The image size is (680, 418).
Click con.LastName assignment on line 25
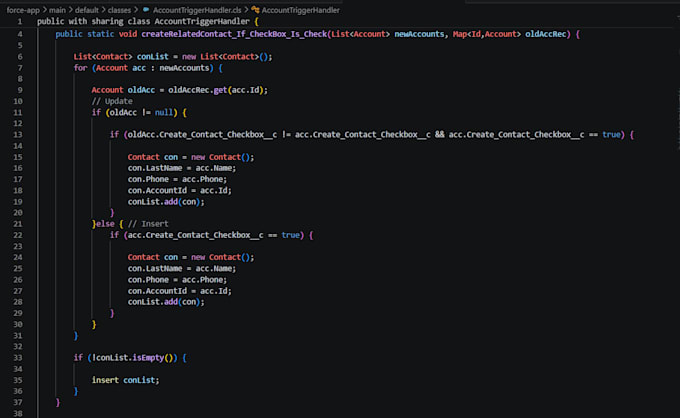pos(182,268)
